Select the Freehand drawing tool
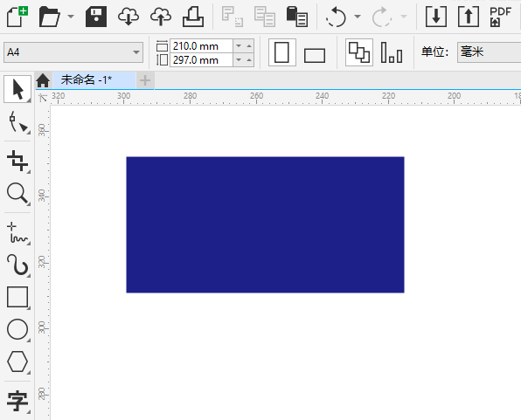The height and width of the screenshot is (420, 521). tap(17, 233)
